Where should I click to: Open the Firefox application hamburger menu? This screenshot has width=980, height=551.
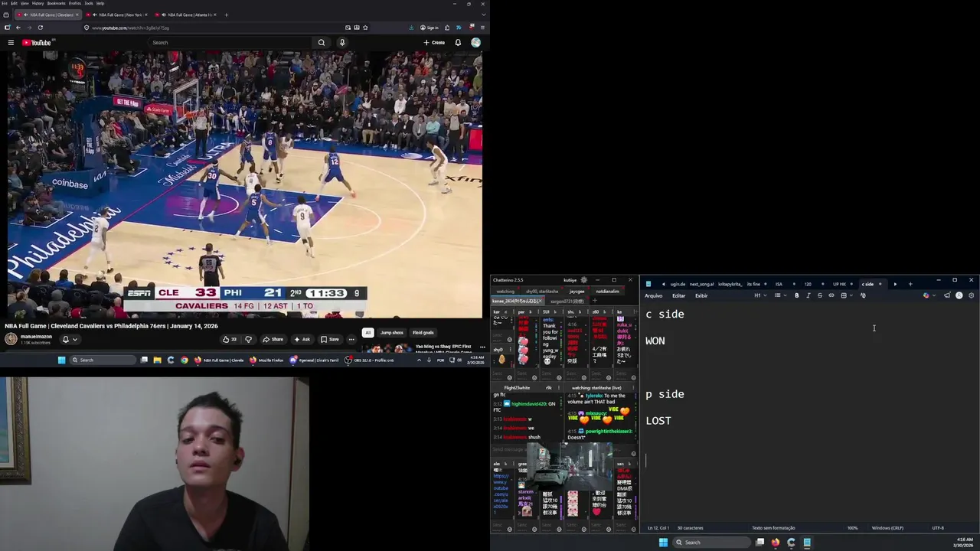[x=482, y=28]
